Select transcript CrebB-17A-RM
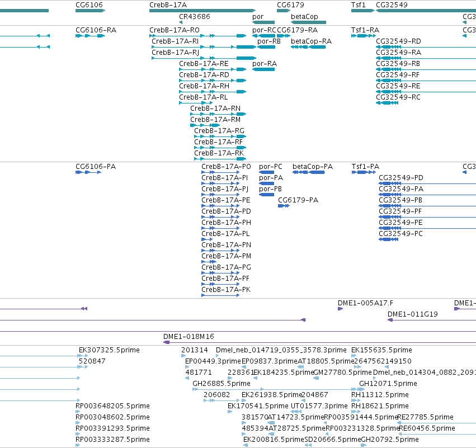476x448 pixels. [215, 120]
